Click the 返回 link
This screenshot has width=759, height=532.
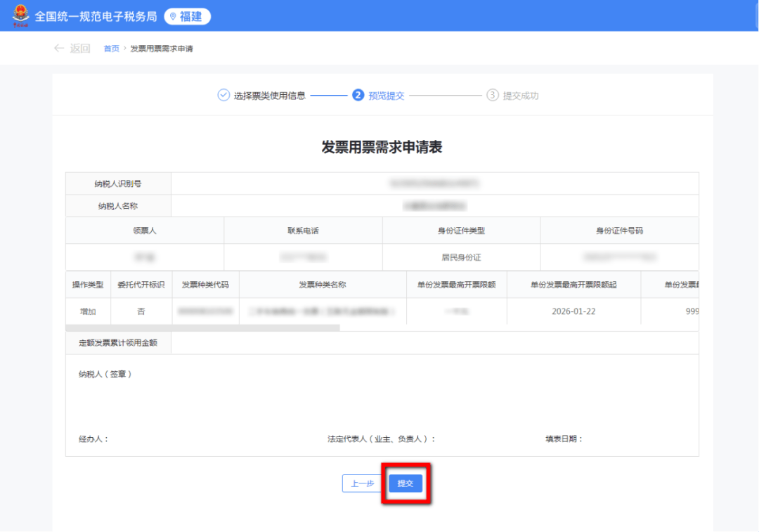80,48
